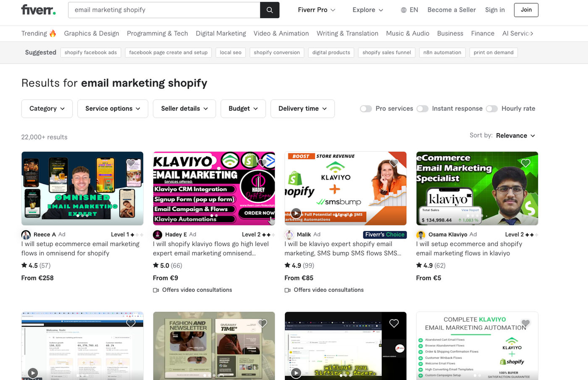Open Osama Klaviyo gig title link
Image resolution: width=588 pixels, height=380 pixels.
pyautogui.click(x=469, y=249)
